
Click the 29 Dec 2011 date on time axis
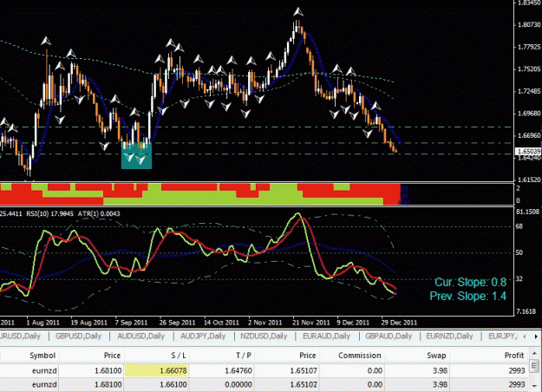pos(399,323)
